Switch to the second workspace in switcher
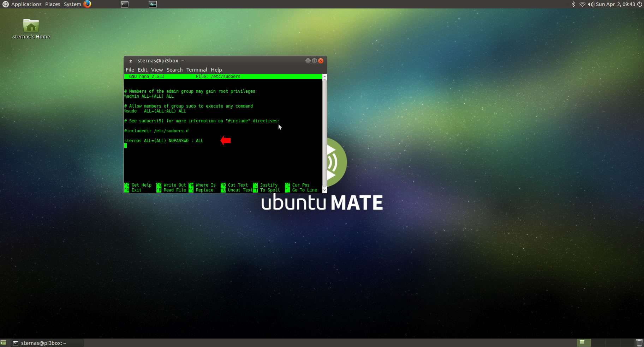 click(x=598, y=342)
